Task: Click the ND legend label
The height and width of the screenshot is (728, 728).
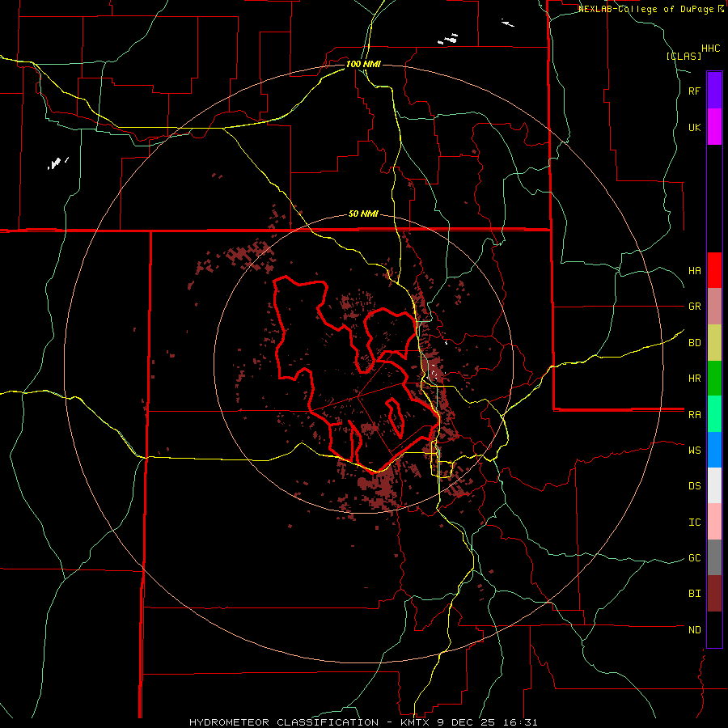Action: tap(695, 630)
